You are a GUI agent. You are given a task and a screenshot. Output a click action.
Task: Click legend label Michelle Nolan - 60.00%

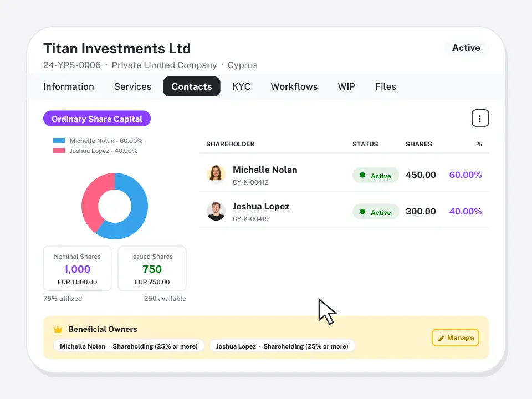click(x=106, y=140)
